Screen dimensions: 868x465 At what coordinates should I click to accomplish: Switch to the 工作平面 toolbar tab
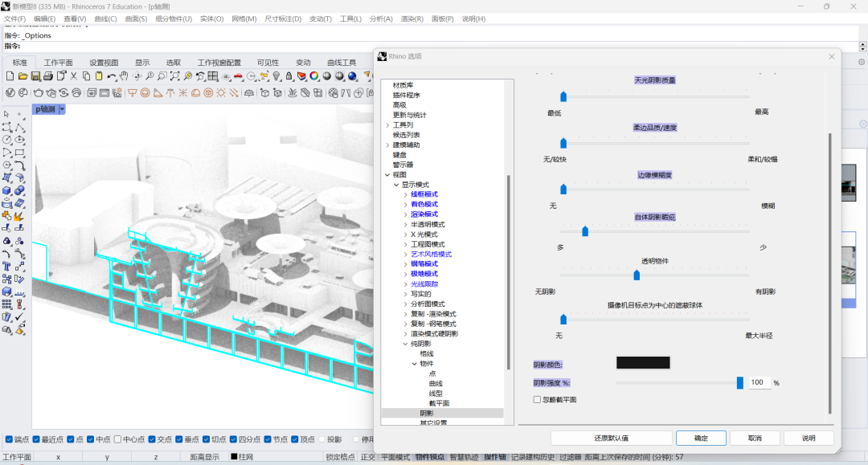(x=58, y=63)
